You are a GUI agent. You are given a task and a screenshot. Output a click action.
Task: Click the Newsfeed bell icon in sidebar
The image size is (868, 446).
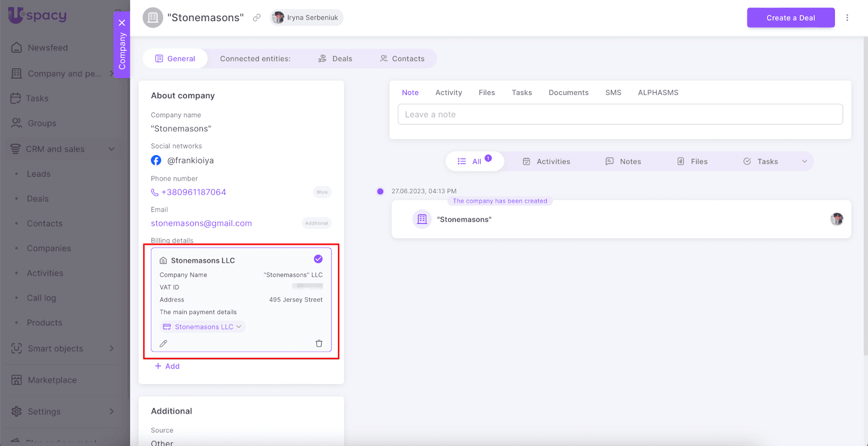[x=17, y=48]
